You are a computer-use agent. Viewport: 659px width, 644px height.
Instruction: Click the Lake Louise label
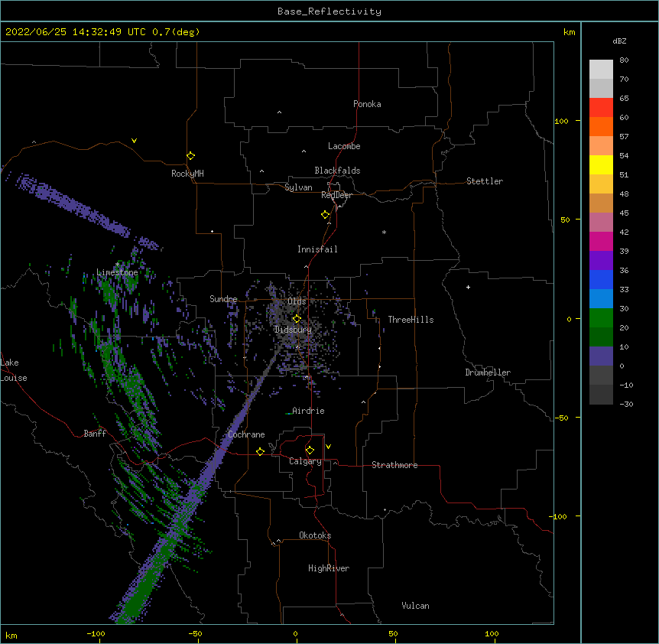click(14, 370)
